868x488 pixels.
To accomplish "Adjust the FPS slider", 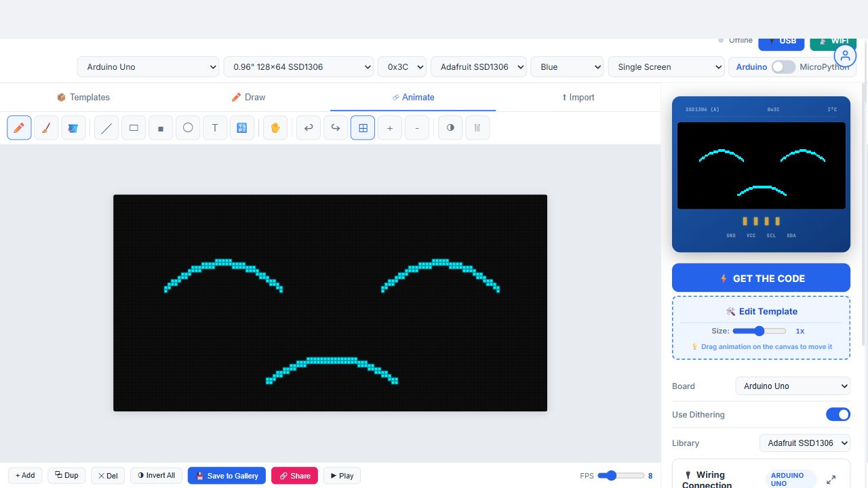I will 620,476.
